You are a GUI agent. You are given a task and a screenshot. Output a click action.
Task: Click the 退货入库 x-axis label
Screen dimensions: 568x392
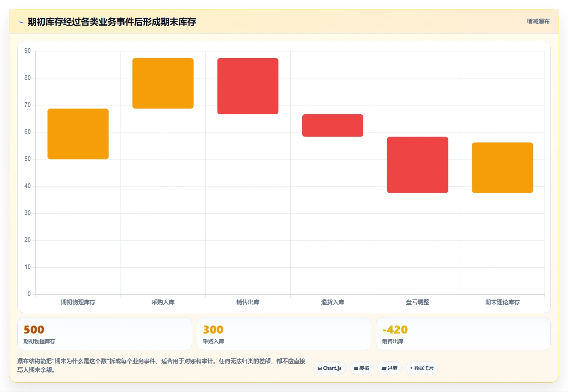click(x=333, y=303)
